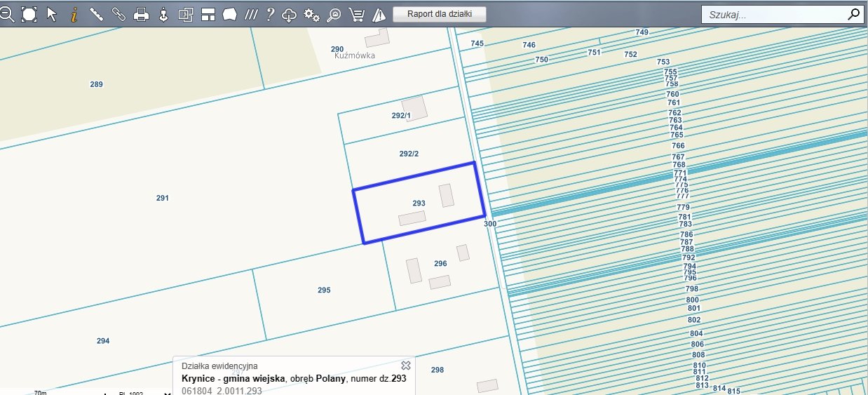Click the triple slash hatch icon
The height and width of the screenshot is (395, 868).
coord(251,14)
